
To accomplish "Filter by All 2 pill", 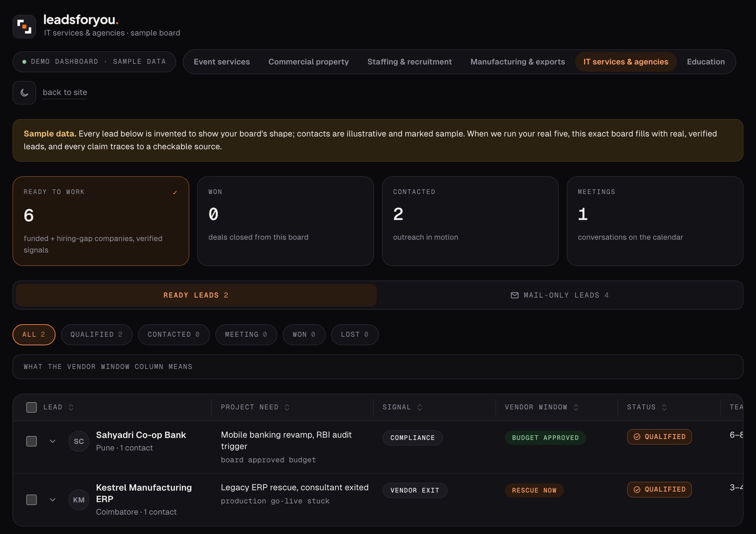I will (34, 335).
